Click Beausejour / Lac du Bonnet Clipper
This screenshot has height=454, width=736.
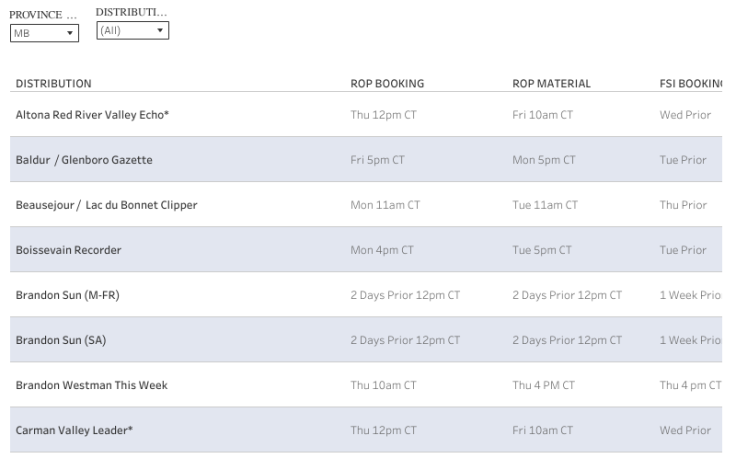coord(106,205)
